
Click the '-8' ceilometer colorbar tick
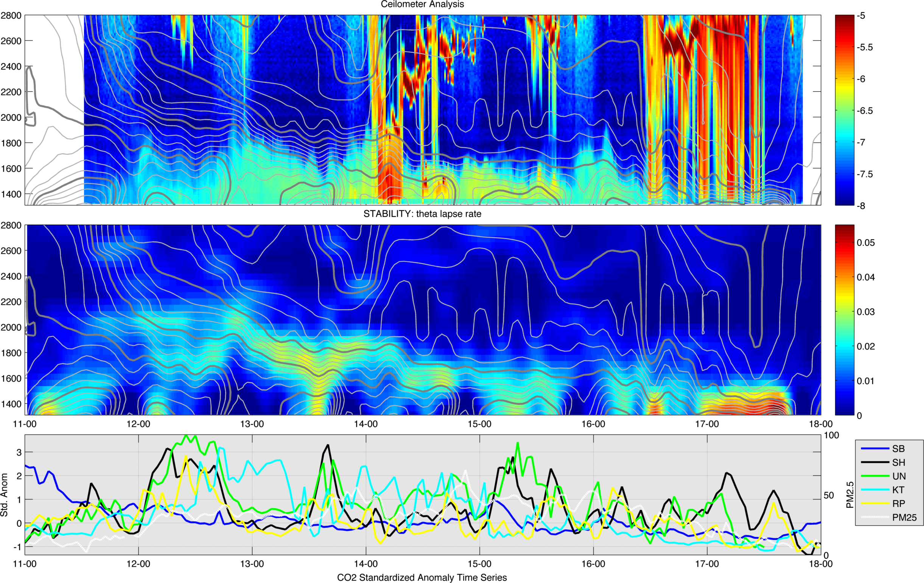(x=861, y=206)
